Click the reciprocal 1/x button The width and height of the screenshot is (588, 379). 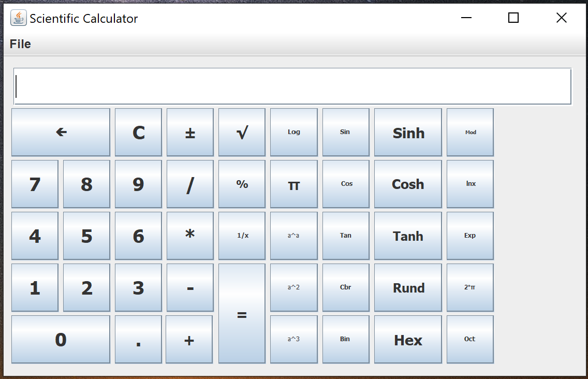[242, 236]
